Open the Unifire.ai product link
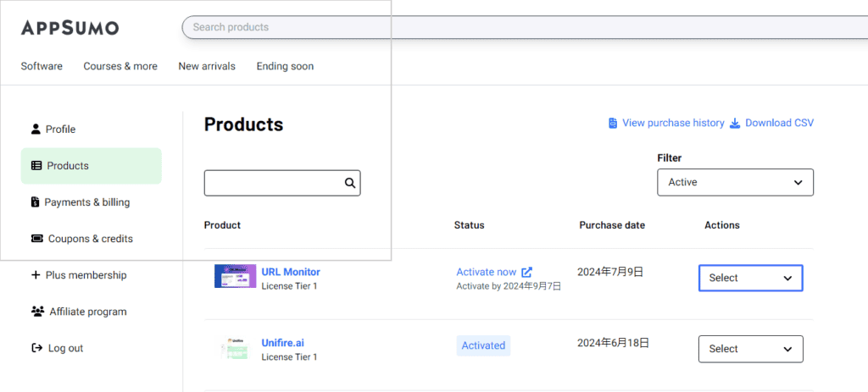Screen dimensions: 868x392 click(283, 343)
